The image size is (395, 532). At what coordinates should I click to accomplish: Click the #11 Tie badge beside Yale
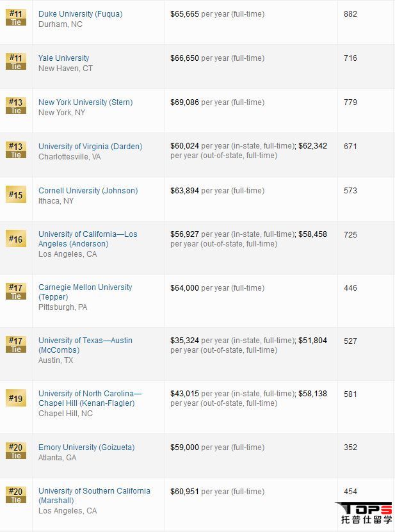pos(16,61)
